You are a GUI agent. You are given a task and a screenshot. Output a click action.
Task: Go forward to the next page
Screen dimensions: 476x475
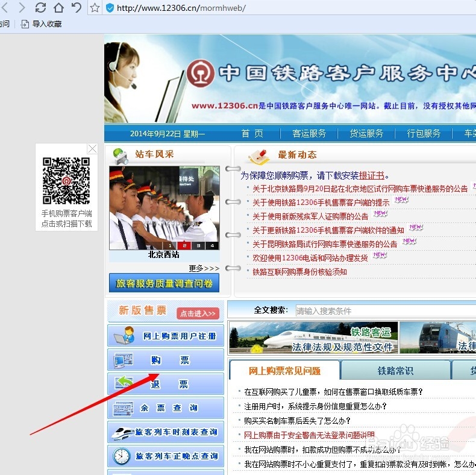pyautogui.click(x=22, y=8)
